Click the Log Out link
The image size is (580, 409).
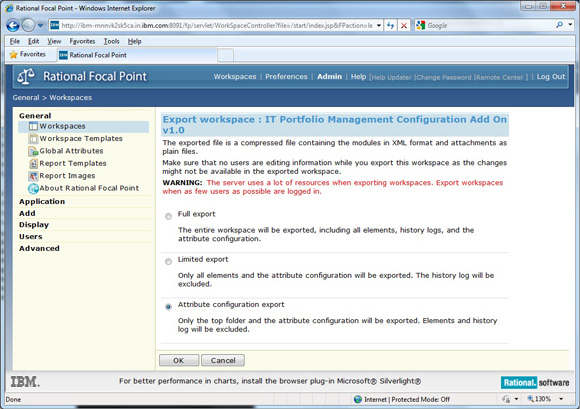coord(551,77)
